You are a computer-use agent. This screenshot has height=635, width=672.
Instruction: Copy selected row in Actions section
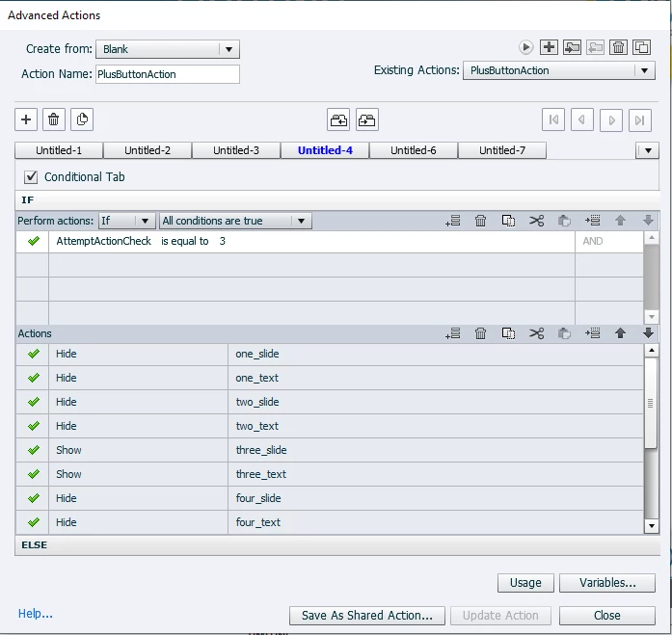[508, 333]
